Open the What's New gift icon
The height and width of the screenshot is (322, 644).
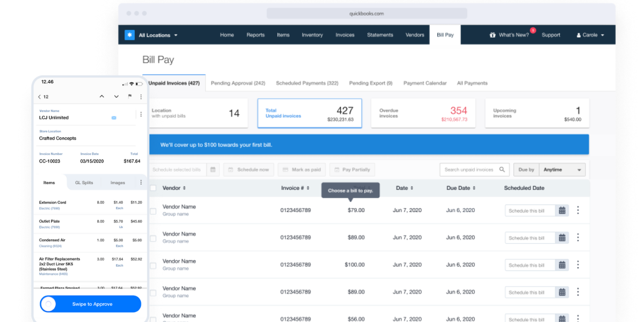pos(493,35)
